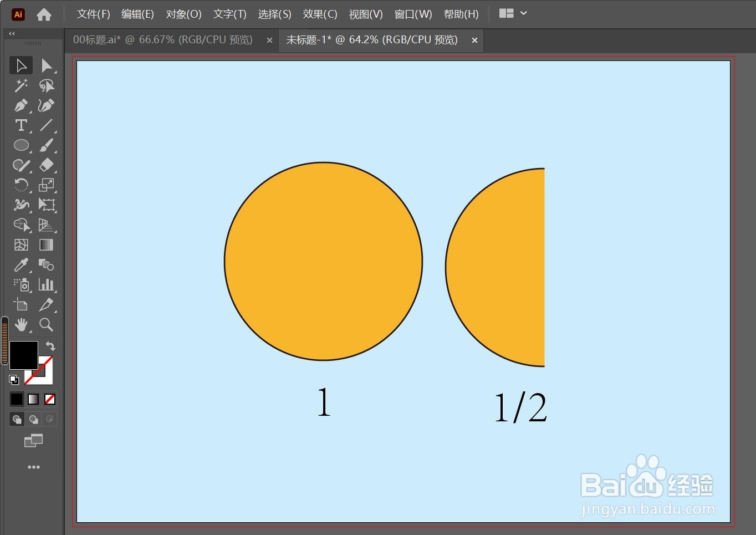Open the workspace switcher dropdown

pos(513,14)
